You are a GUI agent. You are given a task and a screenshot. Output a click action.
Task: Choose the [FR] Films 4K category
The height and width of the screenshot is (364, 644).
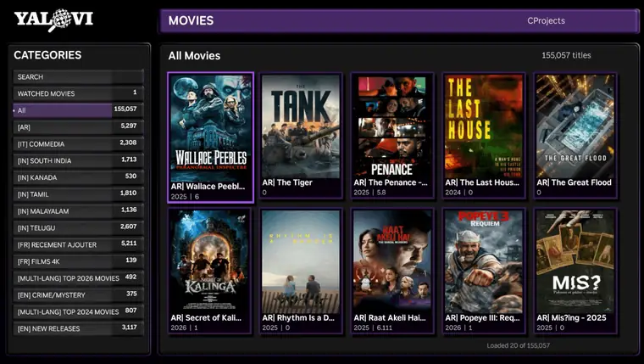point(78,261)
